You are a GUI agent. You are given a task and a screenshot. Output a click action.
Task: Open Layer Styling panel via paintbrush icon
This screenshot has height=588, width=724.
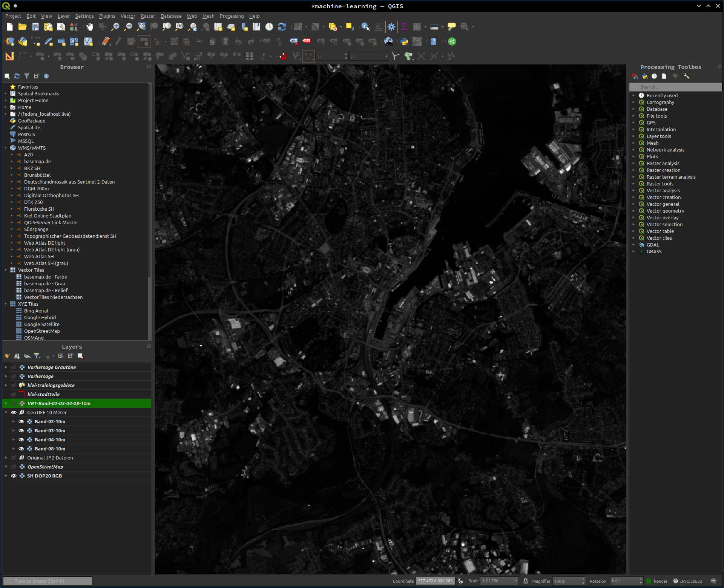click(7, 356)
